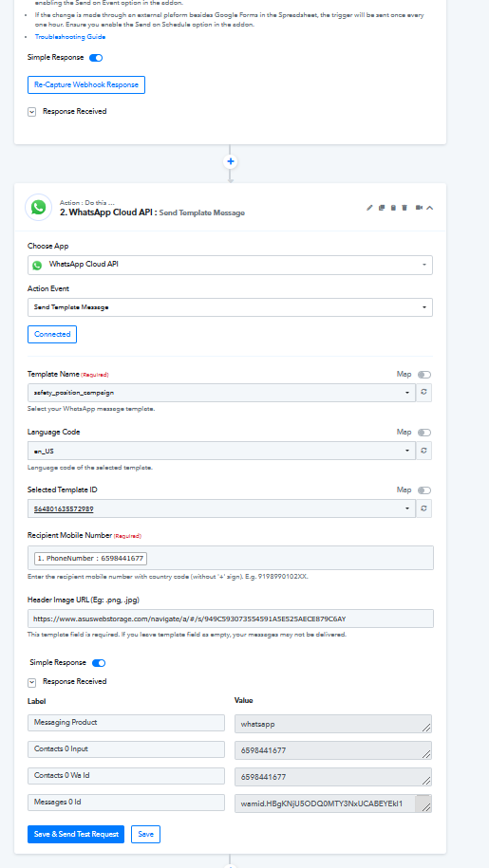Click Save & Send Test Request button
Screen dimensions: 489x868
[76, 834]
